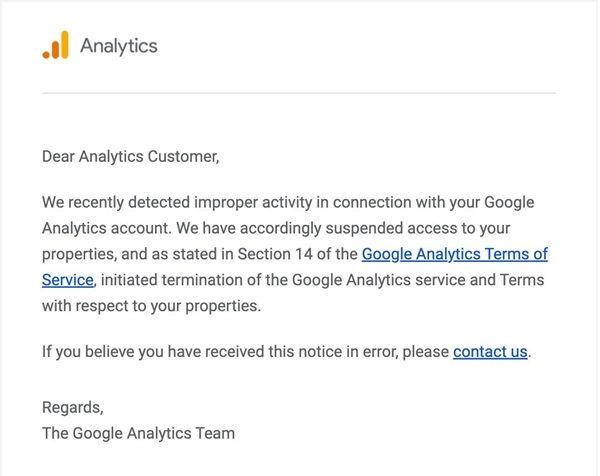Click the Google Analytics bar chart logo

(56, 45)
